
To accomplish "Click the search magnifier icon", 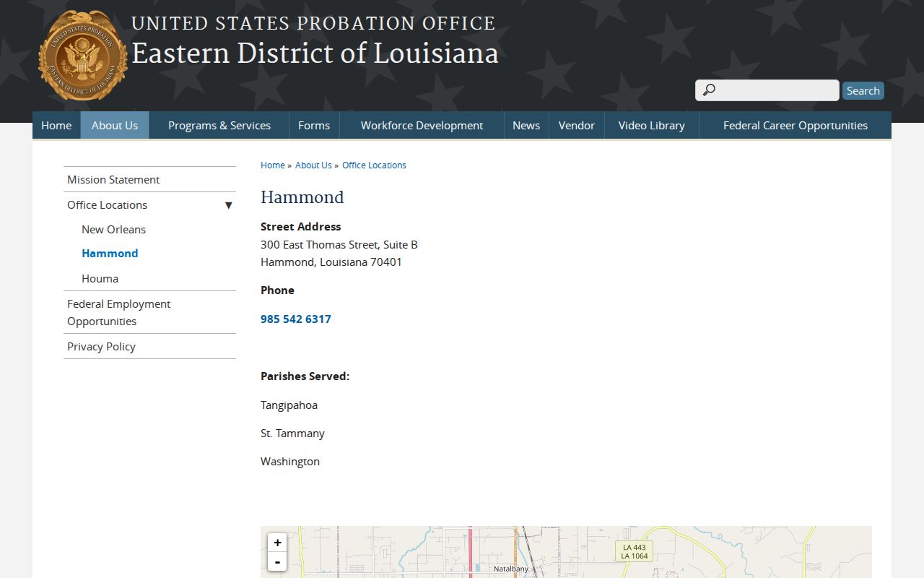I will pyautogui.click(x=709, y=90).
